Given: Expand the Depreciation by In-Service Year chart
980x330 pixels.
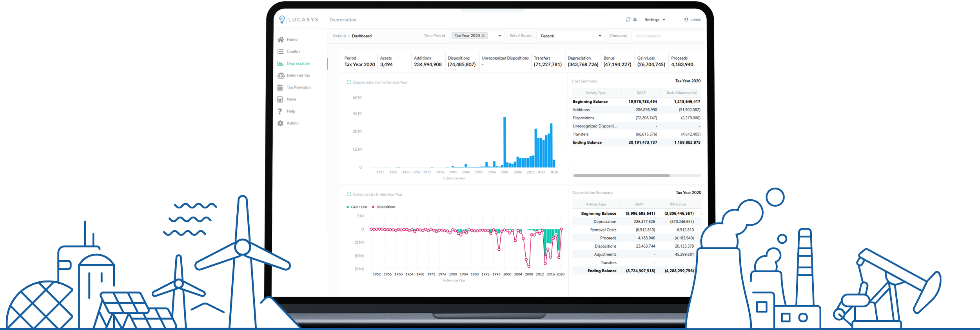Looking at the screenshot, I should (x=349, y=82).
